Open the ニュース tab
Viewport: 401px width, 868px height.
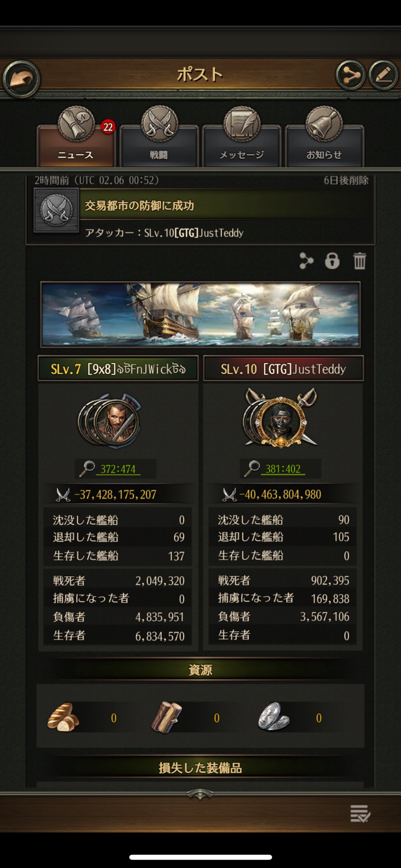(76, 139)
